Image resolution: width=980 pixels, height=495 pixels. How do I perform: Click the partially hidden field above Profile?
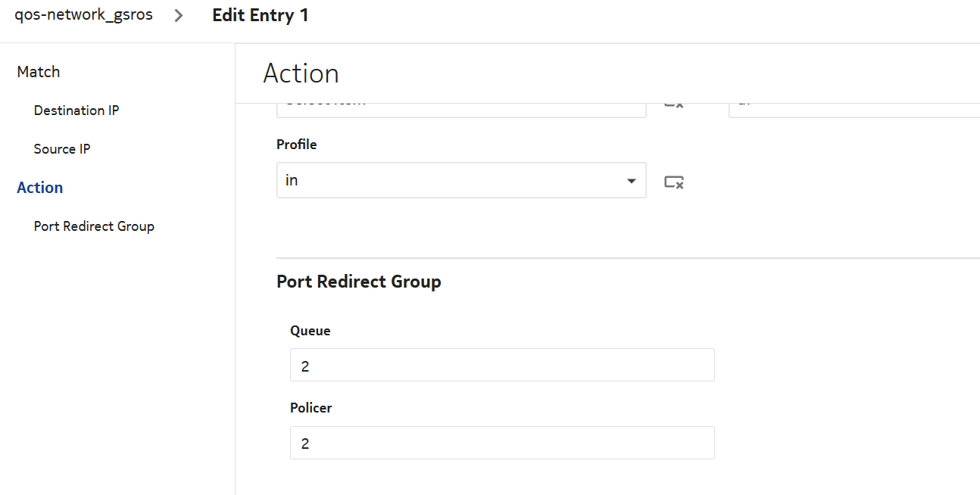coord(460,109)
